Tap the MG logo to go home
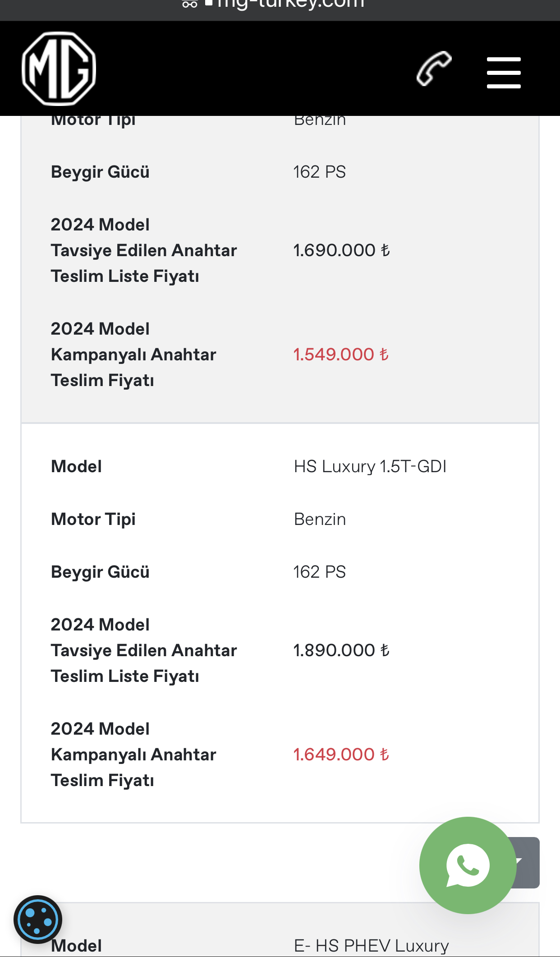The image size is (560, 957). click(59, 69)
